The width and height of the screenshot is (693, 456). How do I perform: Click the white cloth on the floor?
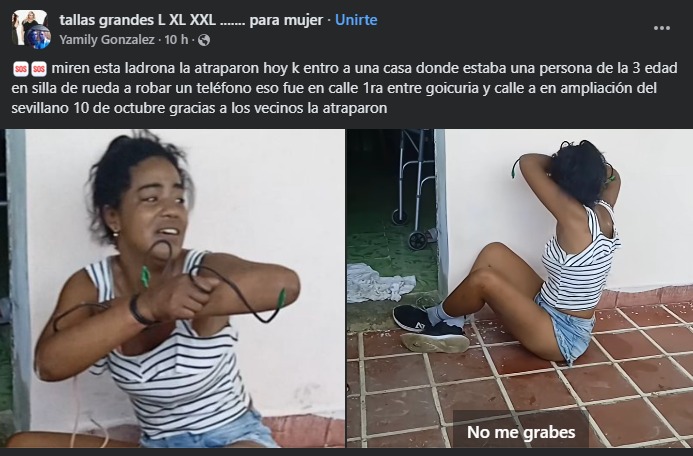380,282
